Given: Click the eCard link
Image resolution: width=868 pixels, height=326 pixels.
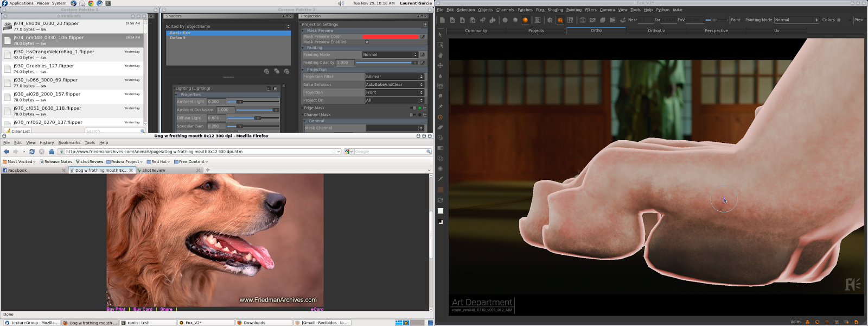Looking at the screenshot, I should (x=317, y=309).
